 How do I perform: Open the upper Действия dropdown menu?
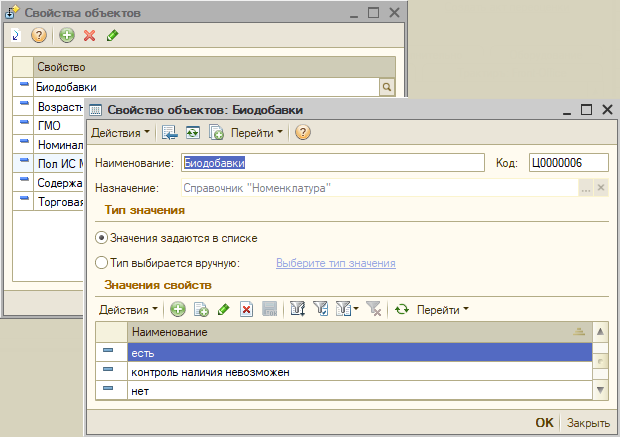pyautogui.click(x=120, y=132)
